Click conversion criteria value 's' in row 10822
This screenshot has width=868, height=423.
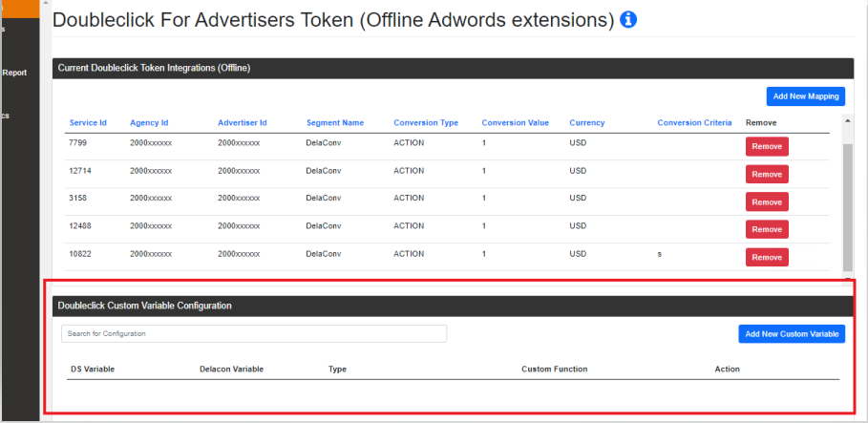point(660,254)
